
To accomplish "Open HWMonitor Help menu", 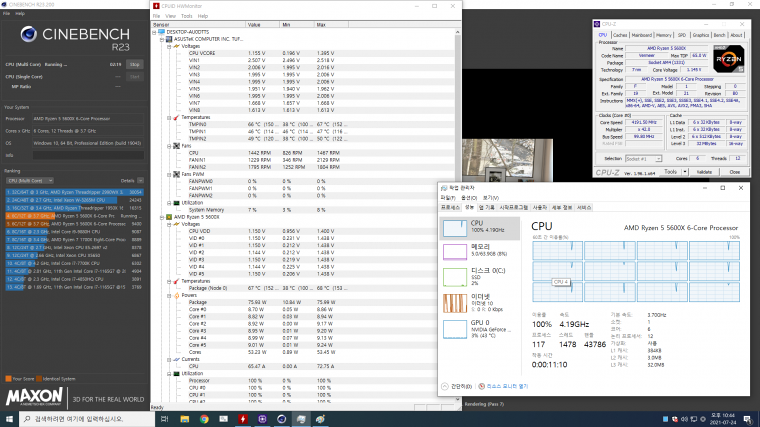I will (x=203, y=16).
